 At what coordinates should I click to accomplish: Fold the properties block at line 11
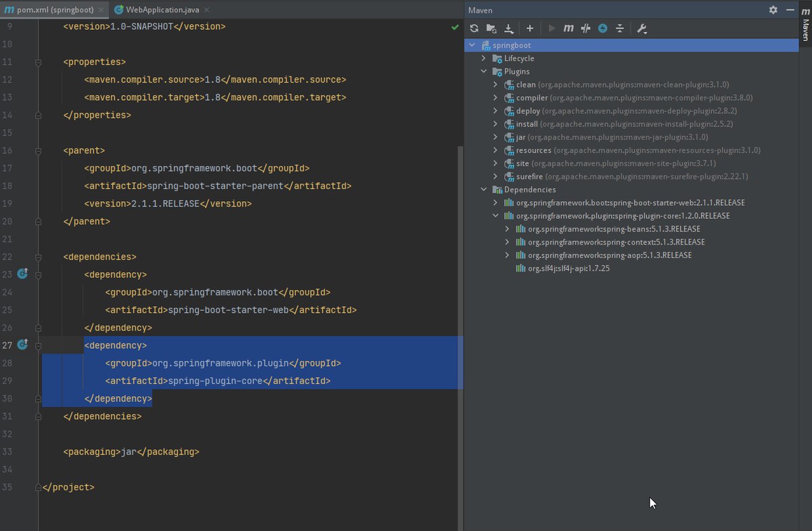click(38, 62)
